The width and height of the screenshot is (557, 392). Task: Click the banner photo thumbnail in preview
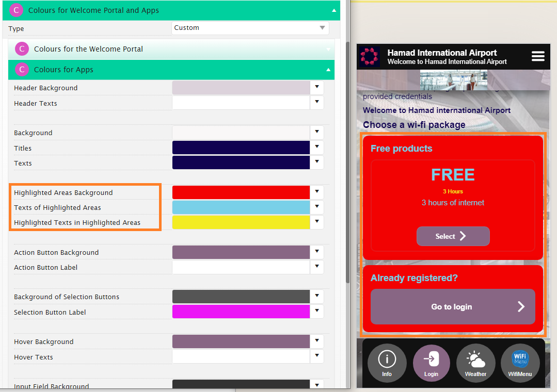[x=454, y=79]
